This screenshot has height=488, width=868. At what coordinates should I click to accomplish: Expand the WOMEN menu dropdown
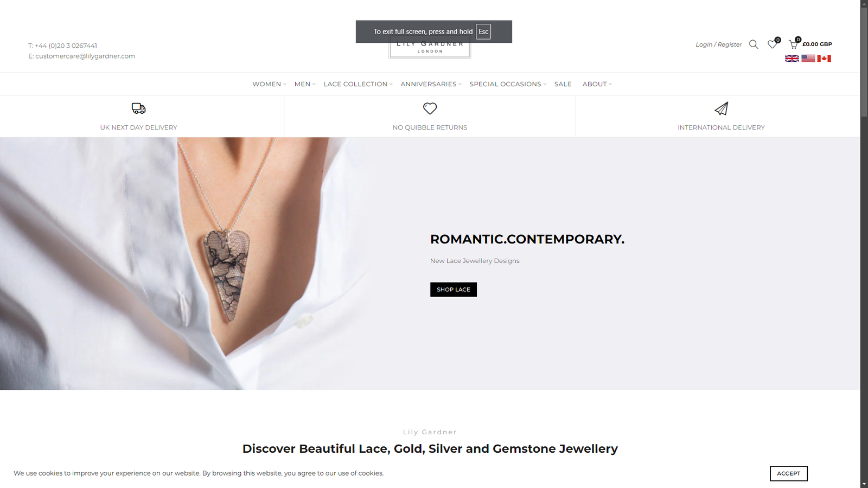(x=270, y=84)
